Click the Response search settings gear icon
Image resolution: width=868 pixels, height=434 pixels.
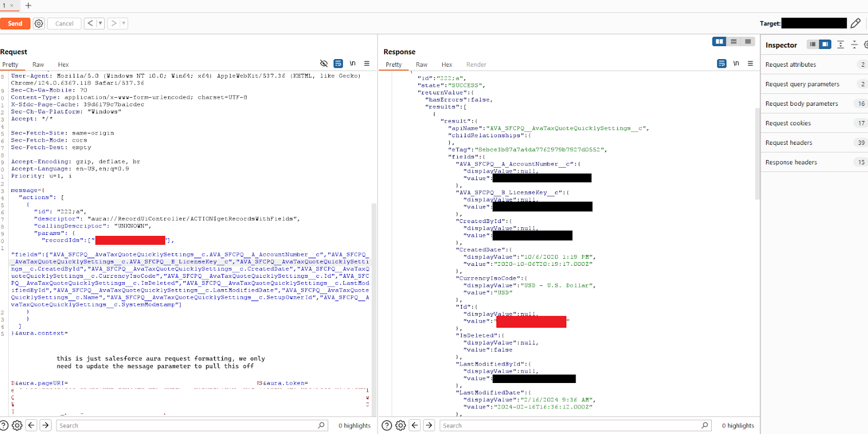coord(400,425)
